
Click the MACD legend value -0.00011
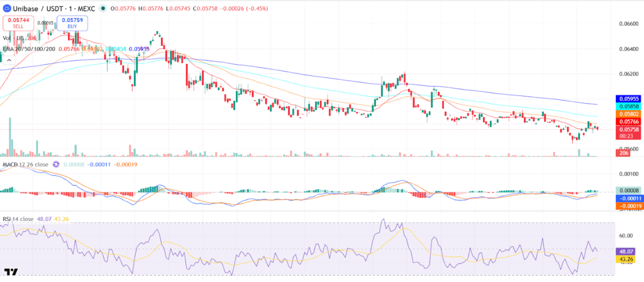97,165
